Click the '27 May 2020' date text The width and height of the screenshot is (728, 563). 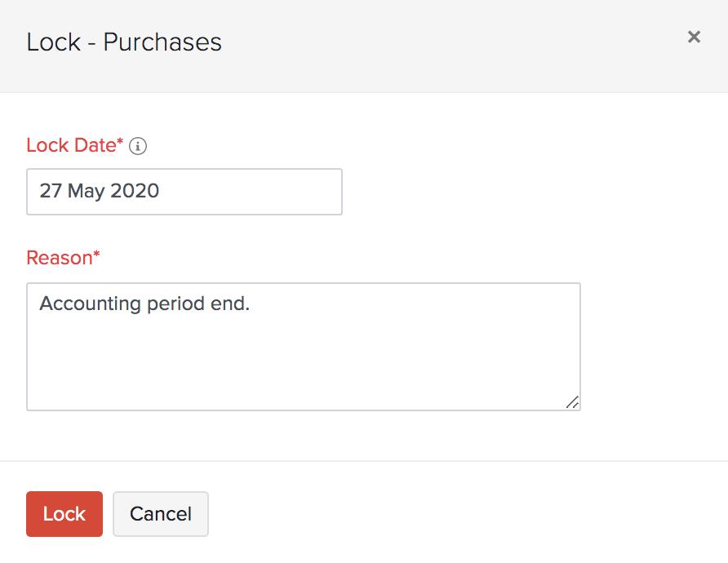100,192
